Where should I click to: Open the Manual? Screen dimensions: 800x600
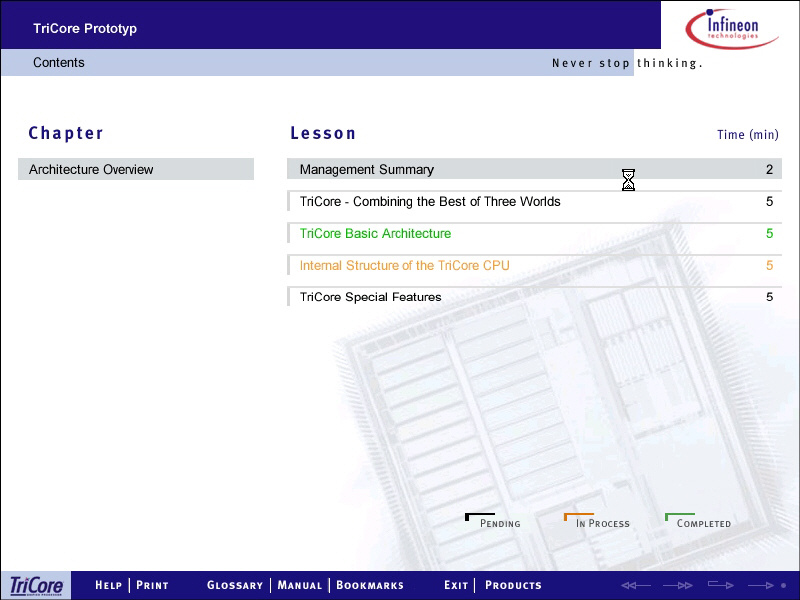(x=299, y=585)
